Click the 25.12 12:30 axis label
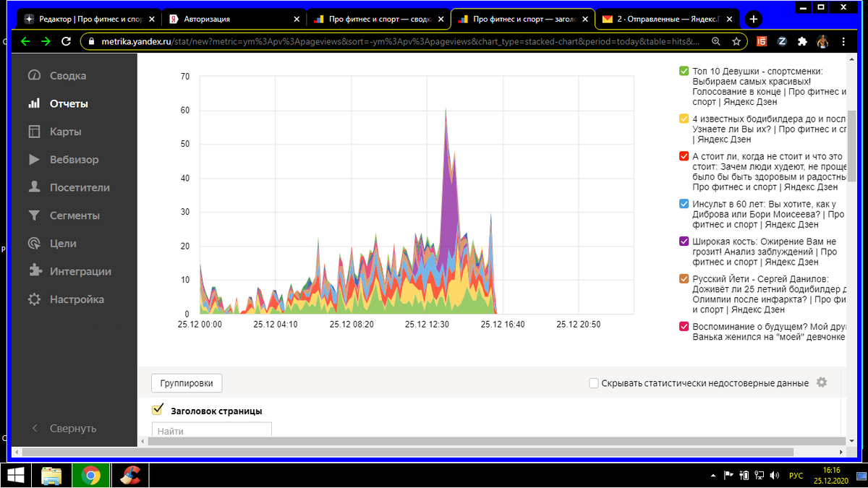Viewport: 868px width, 488px height. [x=427, y=325]
